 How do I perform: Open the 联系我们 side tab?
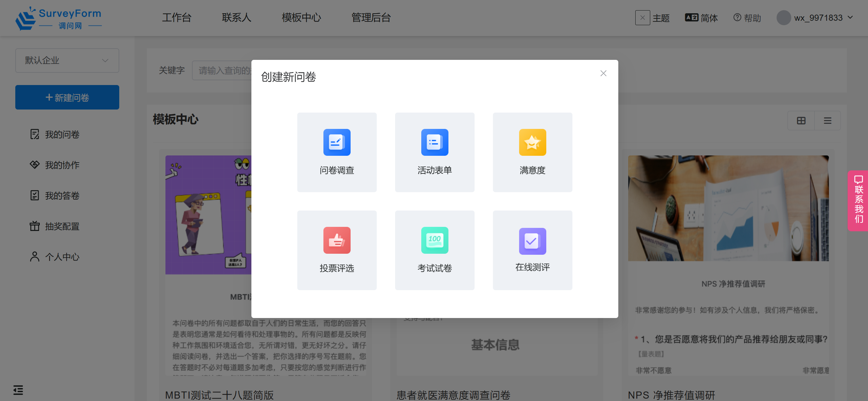point(858,201)
